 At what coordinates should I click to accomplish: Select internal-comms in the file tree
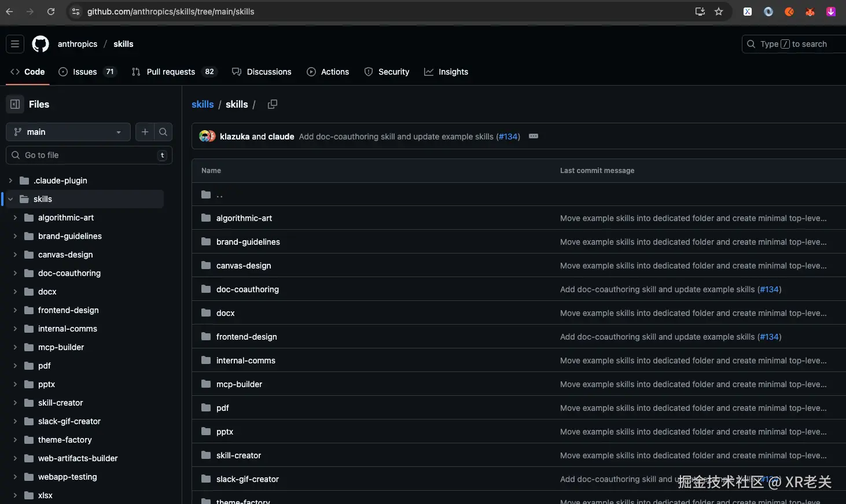pos(68,329)
